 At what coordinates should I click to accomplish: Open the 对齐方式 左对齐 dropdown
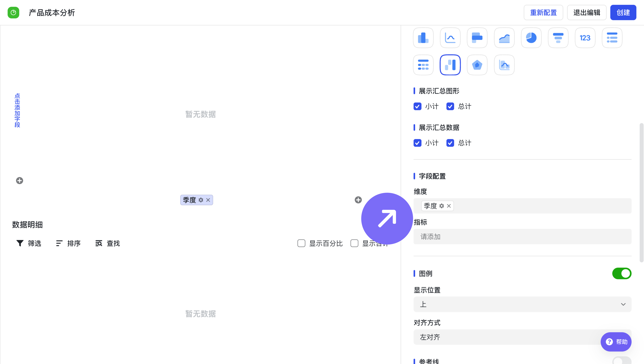522,337
